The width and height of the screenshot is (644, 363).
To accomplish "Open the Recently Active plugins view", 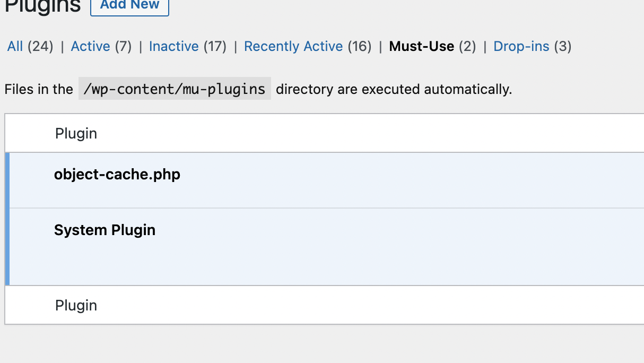I will (293, 47).
